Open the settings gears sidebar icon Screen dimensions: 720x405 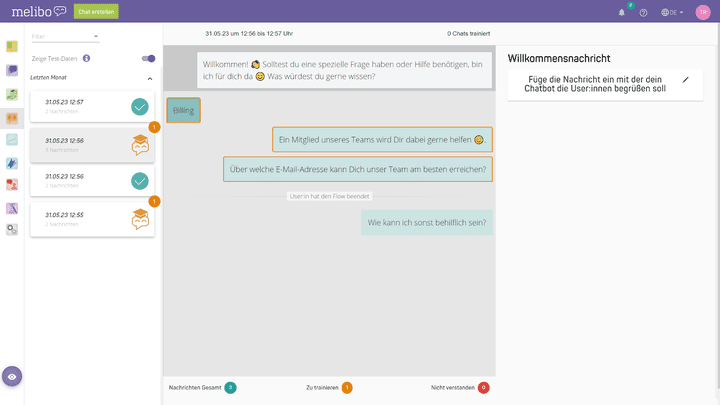[x=12, y=229]
